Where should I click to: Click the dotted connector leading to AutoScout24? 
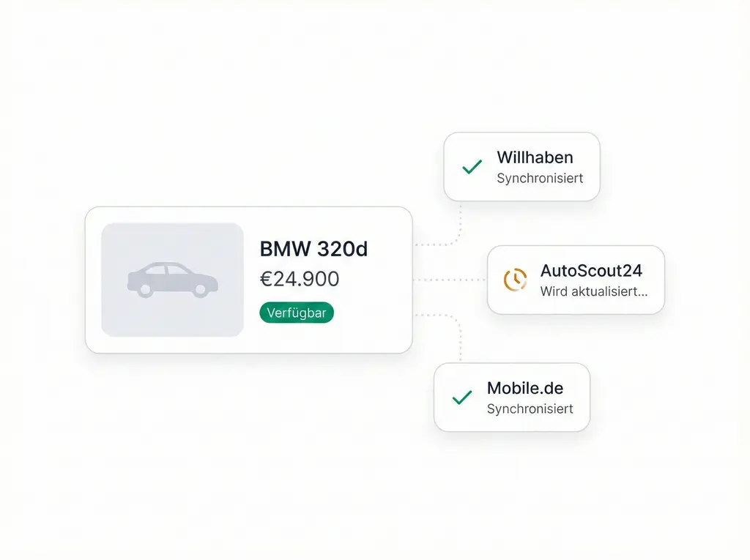[450, 280]
